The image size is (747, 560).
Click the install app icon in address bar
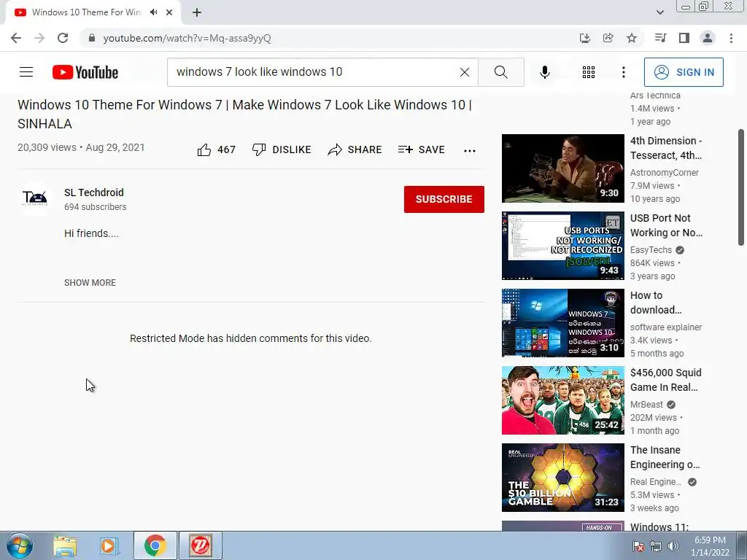tap(584, 38)
